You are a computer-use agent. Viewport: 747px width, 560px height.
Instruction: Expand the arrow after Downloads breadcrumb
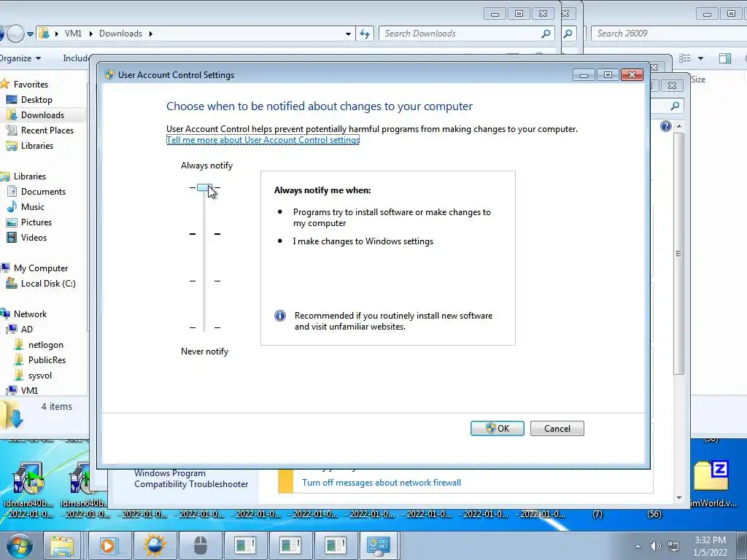[150, 34]
